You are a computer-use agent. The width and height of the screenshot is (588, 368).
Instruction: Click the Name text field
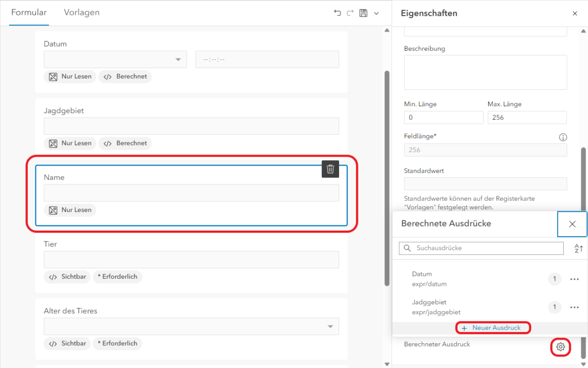[x=191, y=193]
